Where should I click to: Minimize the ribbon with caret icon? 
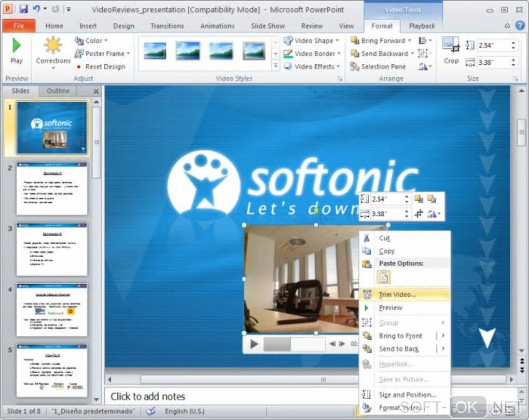tap(507, 26)
